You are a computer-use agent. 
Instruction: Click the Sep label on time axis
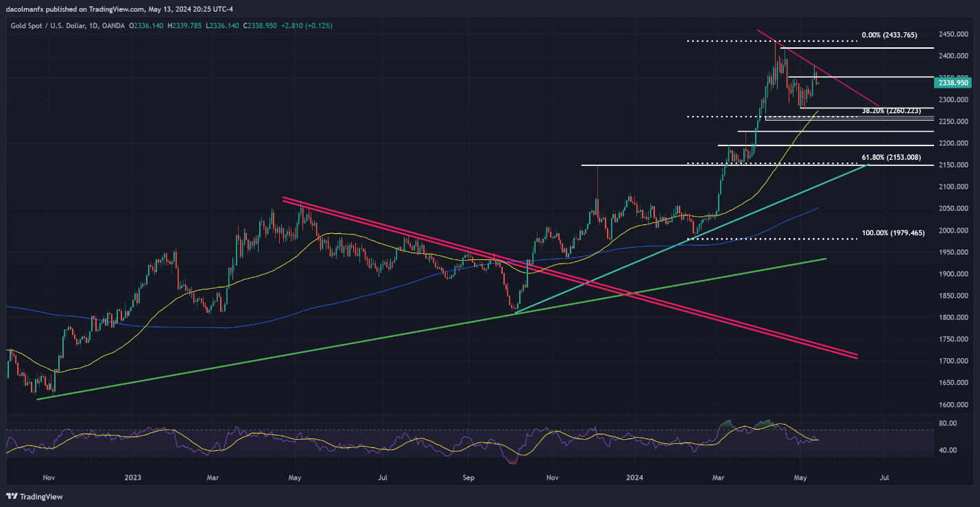(x=468, y=476)
